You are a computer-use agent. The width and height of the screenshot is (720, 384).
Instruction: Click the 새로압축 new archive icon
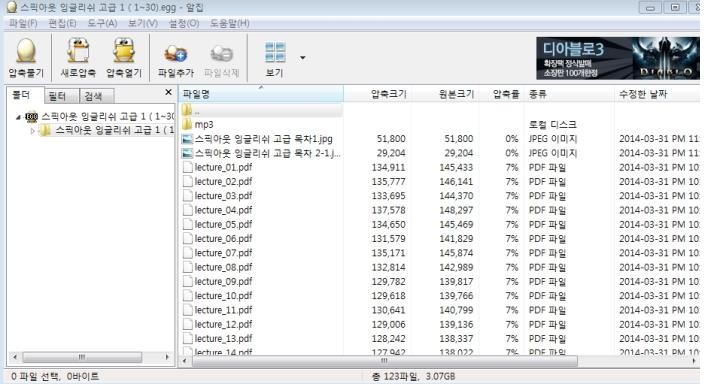point(78,51)
